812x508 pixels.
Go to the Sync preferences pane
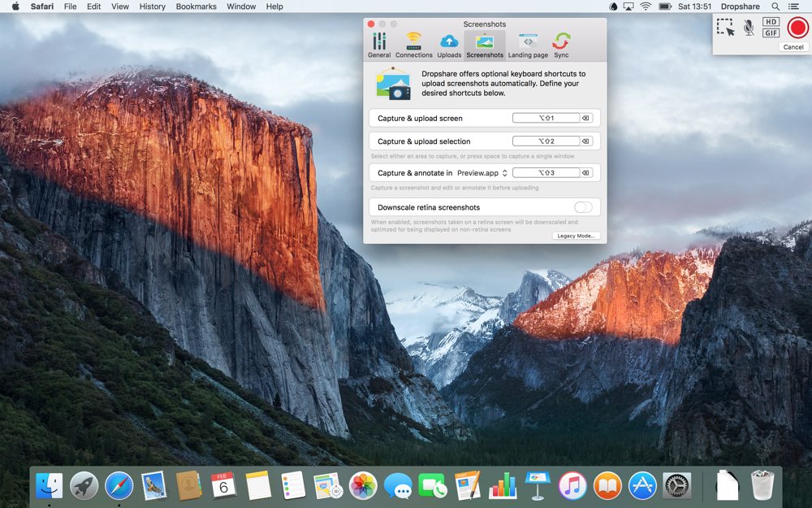(x=561, y=46)
